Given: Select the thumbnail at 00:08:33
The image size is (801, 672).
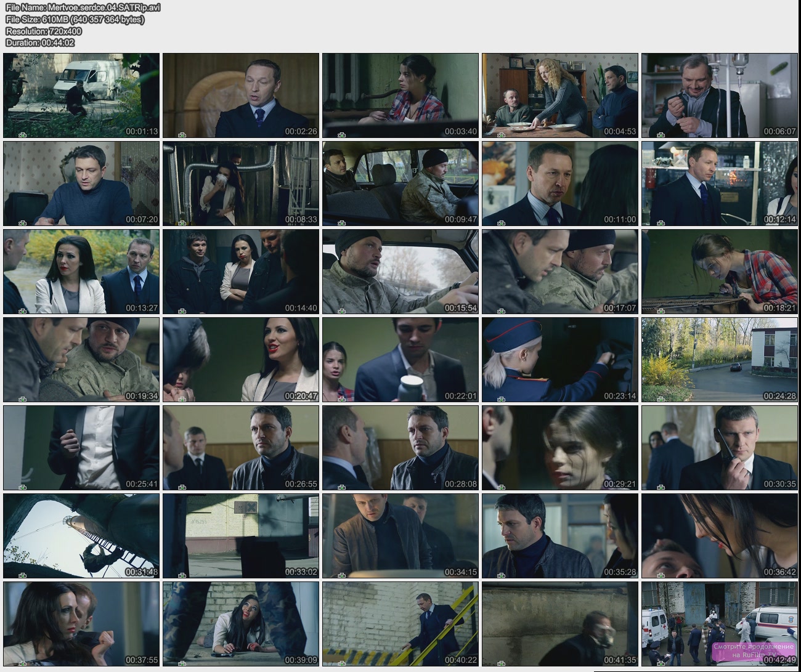Looking at the screenshot, I should click(241, 184).
